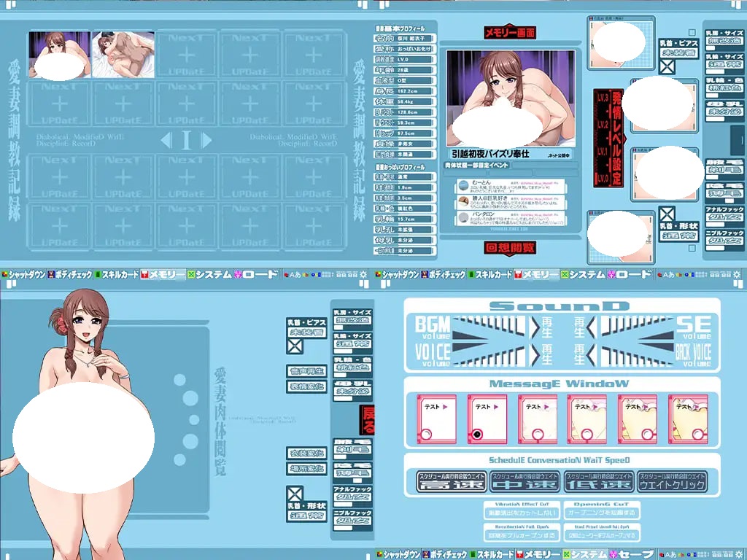The height and width of the screenshot is (560, 747).
Task: Click the red 戻る back button
Action: [367, 420]
